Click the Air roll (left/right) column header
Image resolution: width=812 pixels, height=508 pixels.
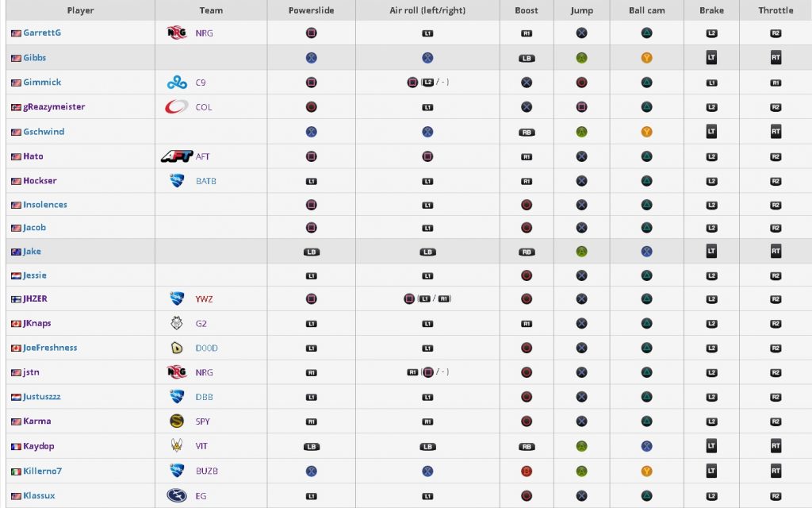click(x=427, y=10)
